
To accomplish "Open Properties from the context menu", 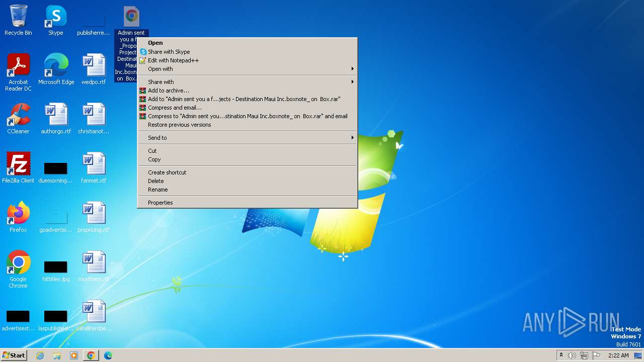I will (248, 203).
